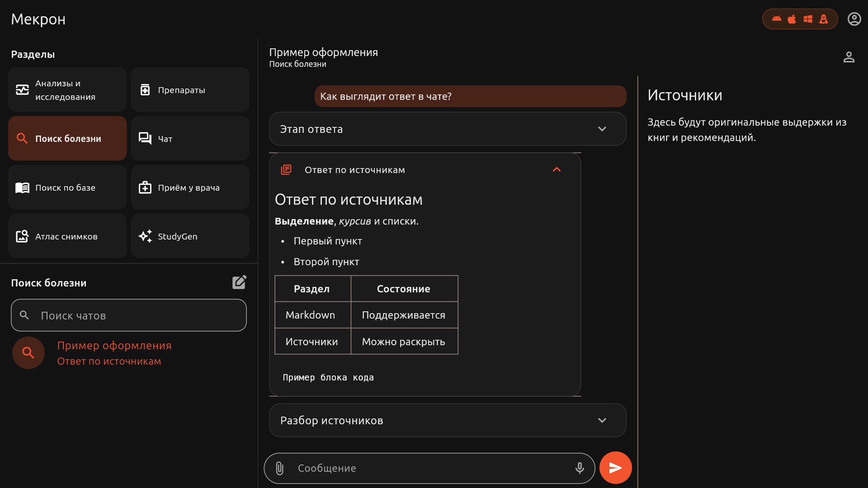868x488 pixels.
Task: Click the Linux penguin icon
Action: [824, 19]
